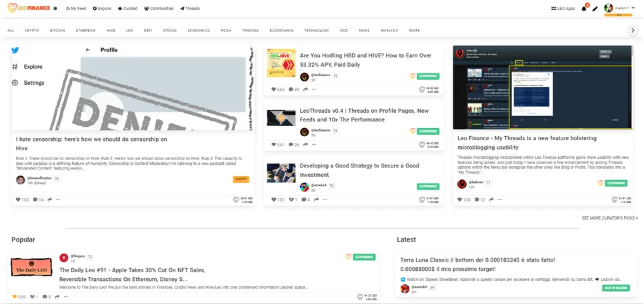Open @emeka4 profile avatar
Viewport: 644px width, 305px height.
[x=305, y=187]
